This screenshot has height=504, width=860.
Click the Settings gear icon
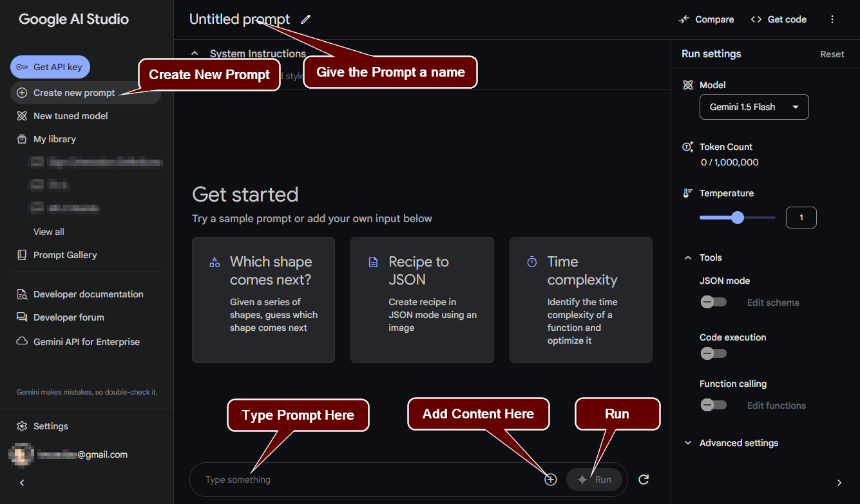click(x=22, y=426)
